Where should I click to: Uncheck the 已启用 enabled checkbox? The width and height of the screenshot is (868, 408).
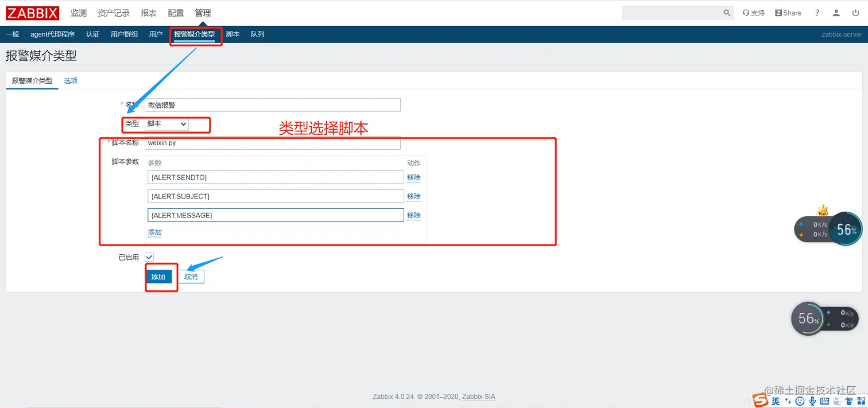149,257
